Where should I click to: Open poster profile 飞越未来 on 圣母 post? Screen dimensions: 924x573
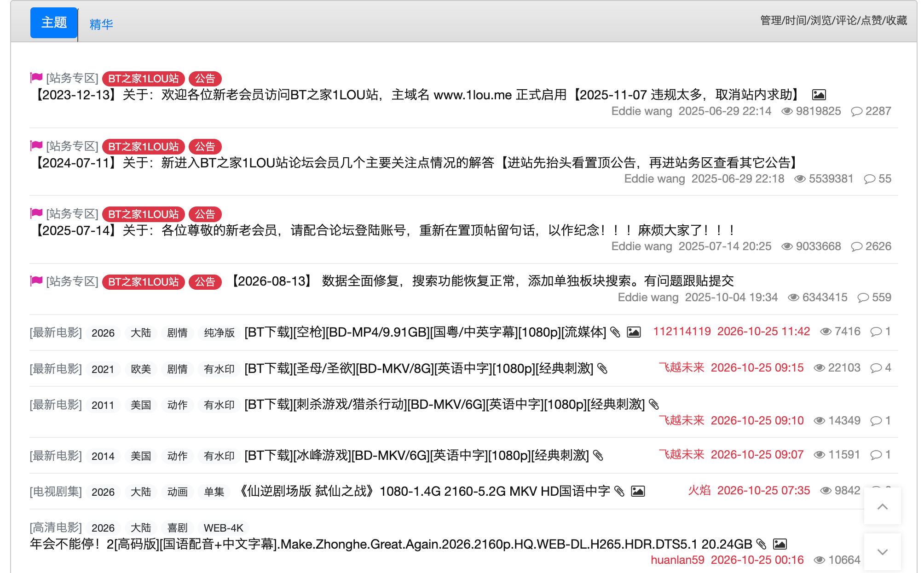click(681, 368)
